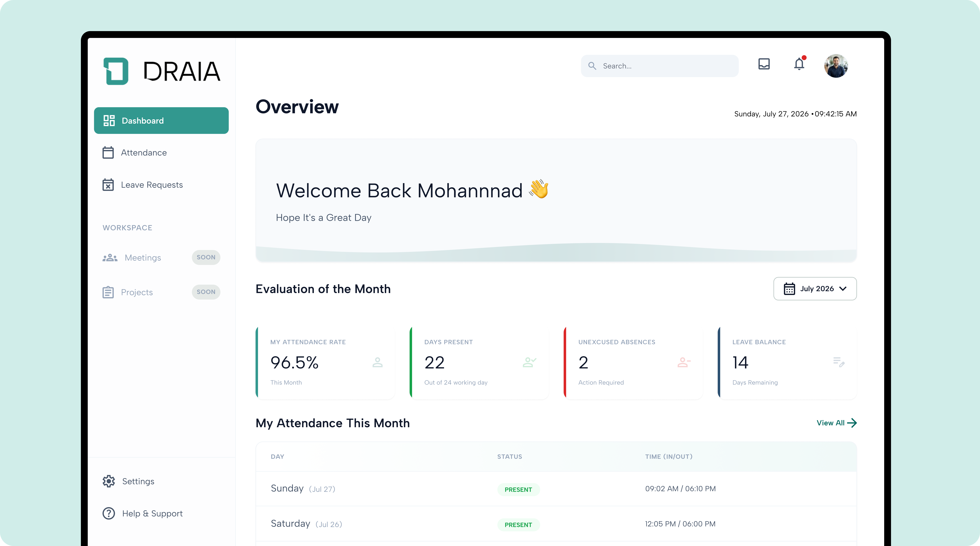This screenshot has width=980, height=546.
Task: Click the Meetings people icon
Action: [x=110, y=257]
